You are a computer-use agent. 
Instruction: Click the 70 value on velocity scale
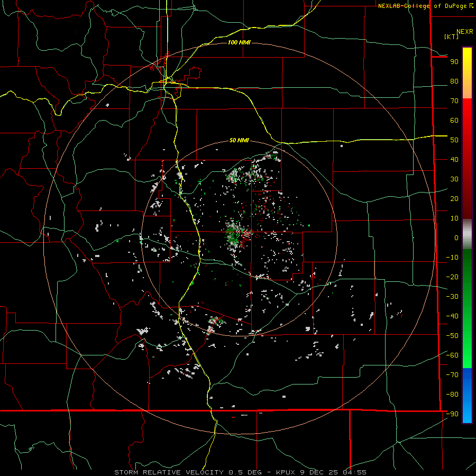[x=454, y=101]
